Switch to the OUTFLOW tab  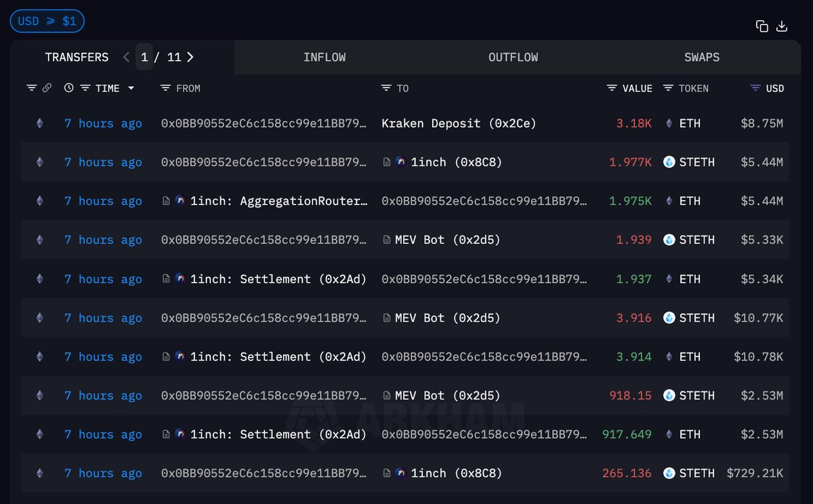[x=514, y=58]
